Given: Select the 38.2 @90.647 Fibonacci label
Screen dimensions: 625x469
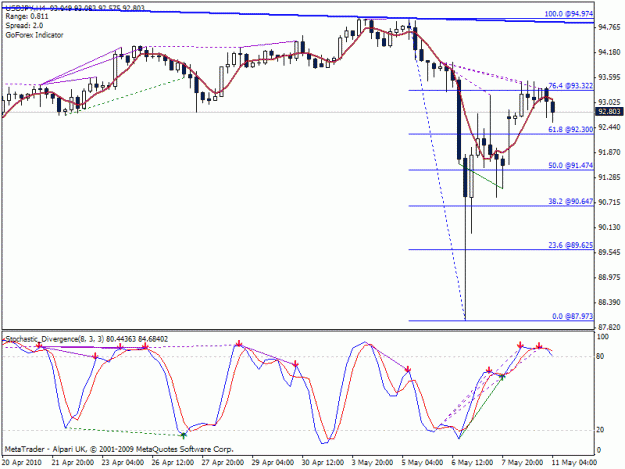Looking at the screenshot, I should [571, 202].
